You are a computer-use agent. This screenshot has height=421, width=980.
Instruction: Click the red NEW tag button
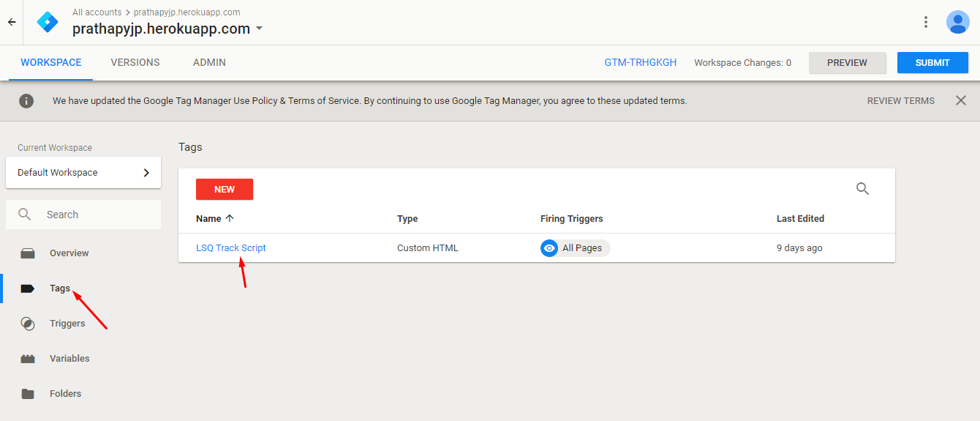point(225,189)
